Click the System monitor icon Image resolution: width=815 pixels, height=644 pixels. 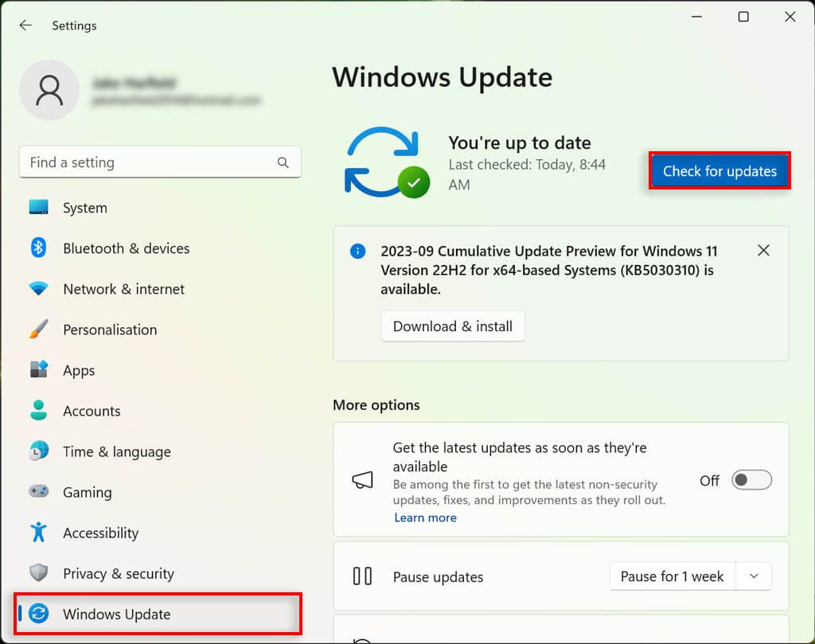38,208
